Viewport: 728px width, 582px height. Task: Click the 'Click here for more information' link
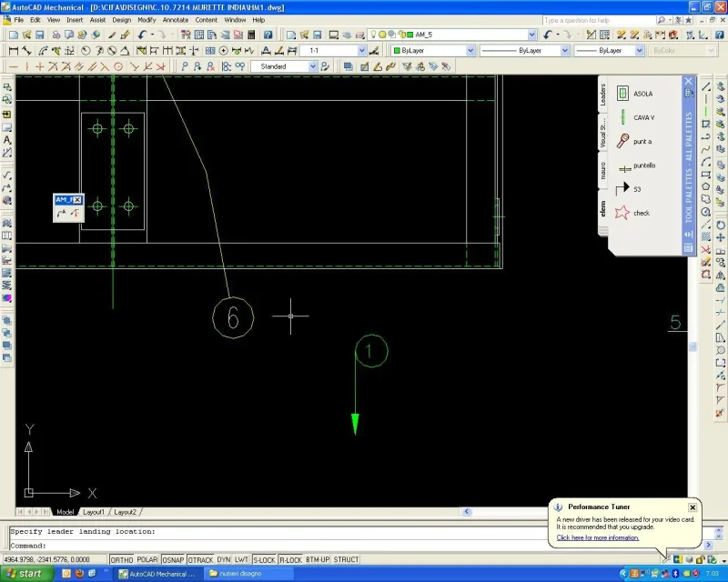tap(598, 537)
